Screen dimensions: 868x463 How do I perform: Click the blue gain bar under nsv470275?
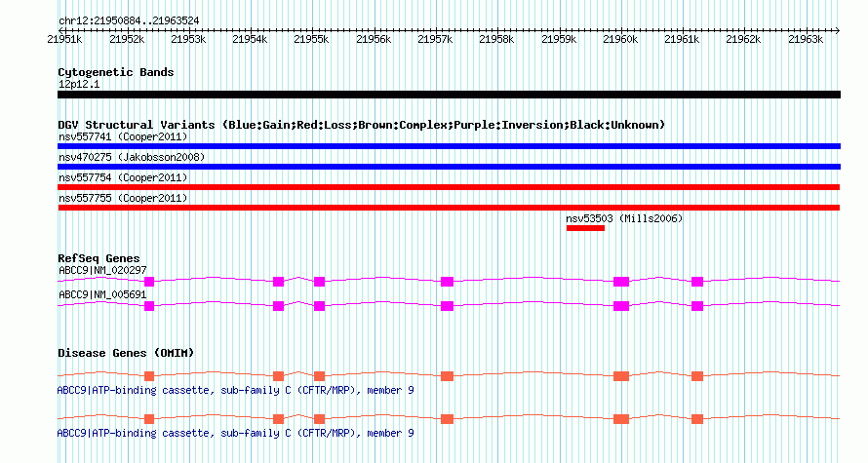[449, 167]
